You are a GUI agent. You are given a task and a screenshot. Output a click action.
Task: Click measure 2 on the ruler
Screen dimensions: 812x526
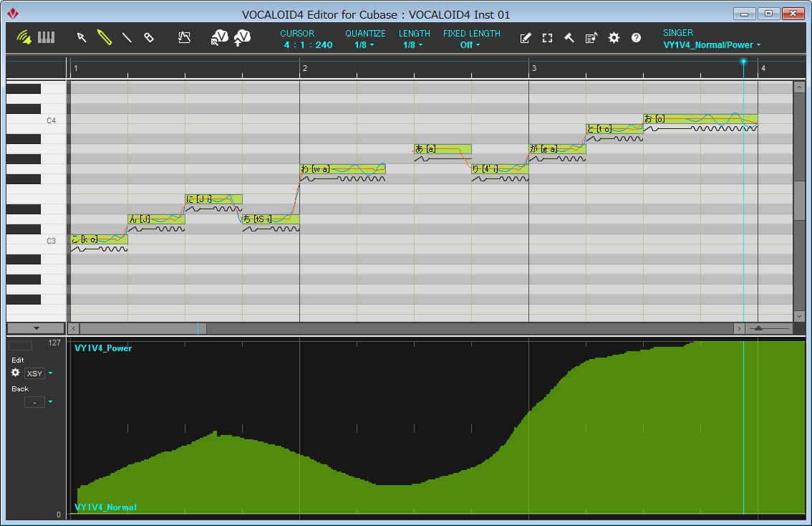coord(305,68)
